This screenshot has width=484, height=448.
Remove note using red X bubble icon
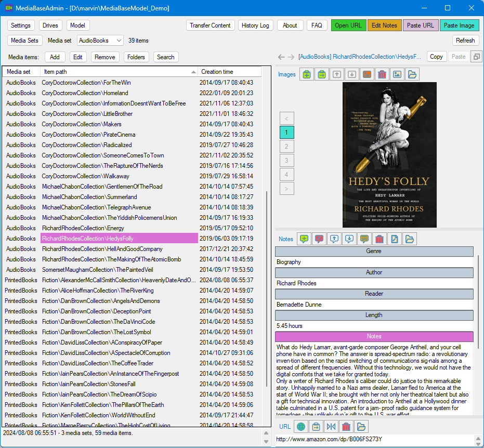coord(319,239)
